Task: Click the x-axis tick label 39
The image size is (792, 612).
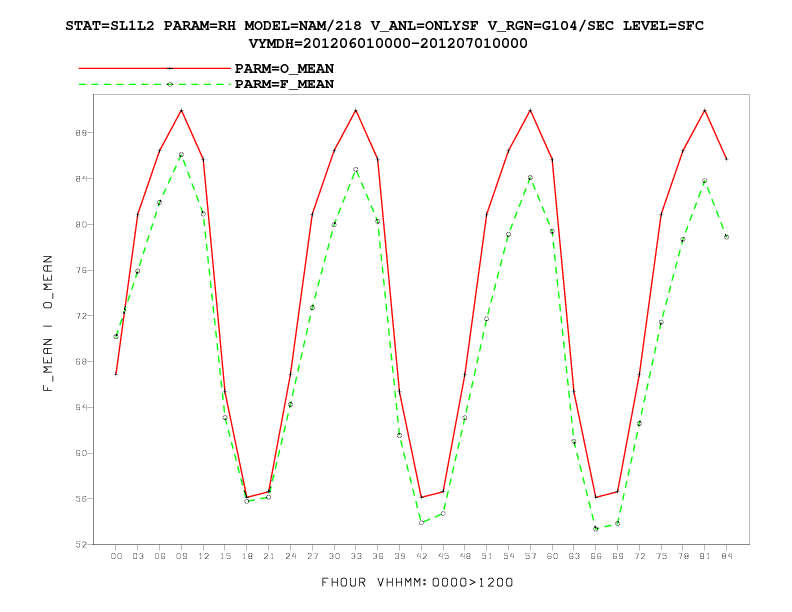Action: [x=400, y=556]
